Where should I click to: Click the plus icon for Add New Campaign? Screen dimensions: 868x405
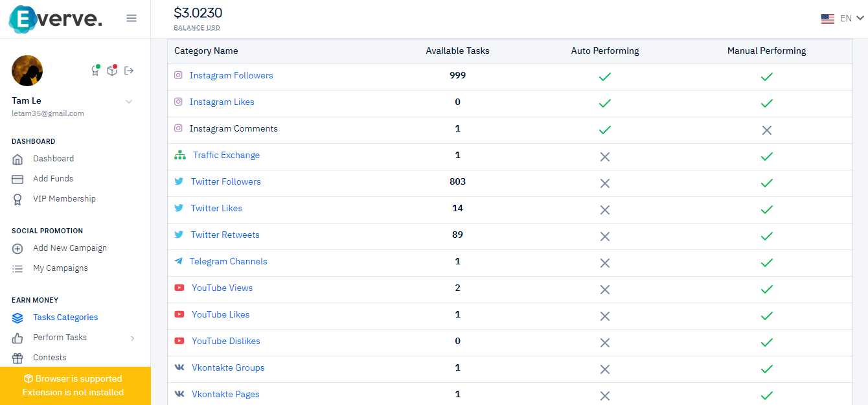(x=17, y=248)
